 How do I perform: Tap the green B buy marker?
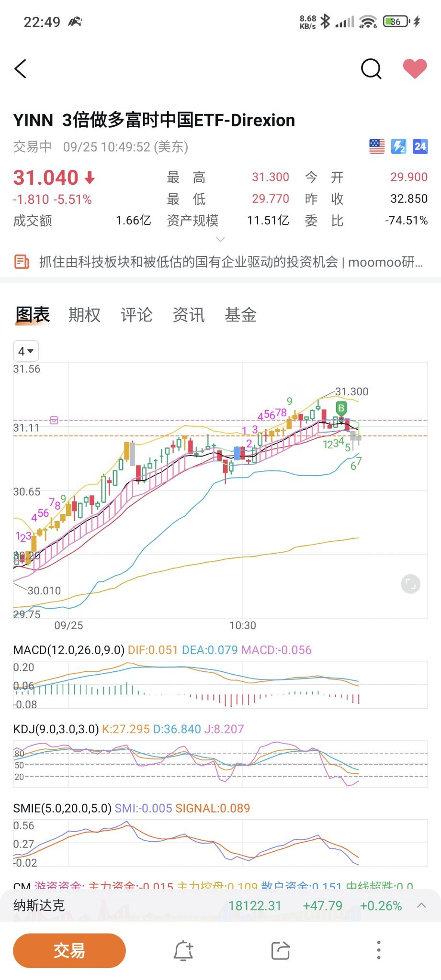341,409
